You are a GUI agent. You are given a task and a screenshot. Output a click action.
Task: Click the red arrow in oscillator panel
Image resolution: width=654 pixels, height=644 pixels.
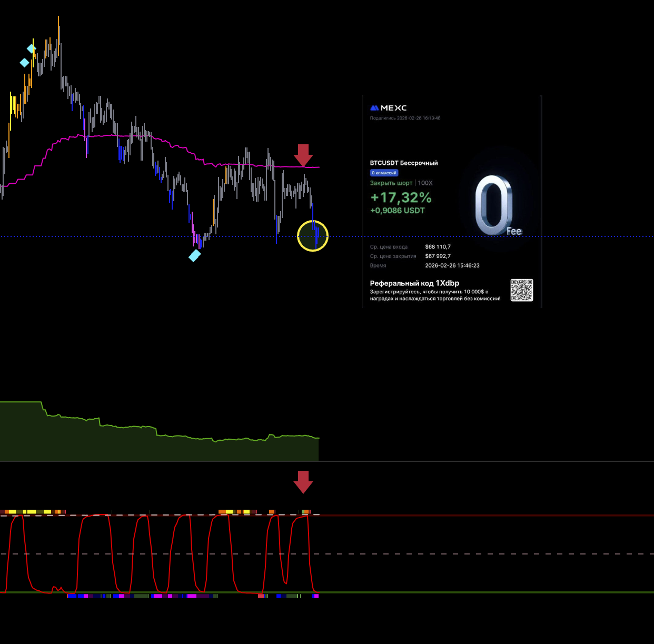303,481
